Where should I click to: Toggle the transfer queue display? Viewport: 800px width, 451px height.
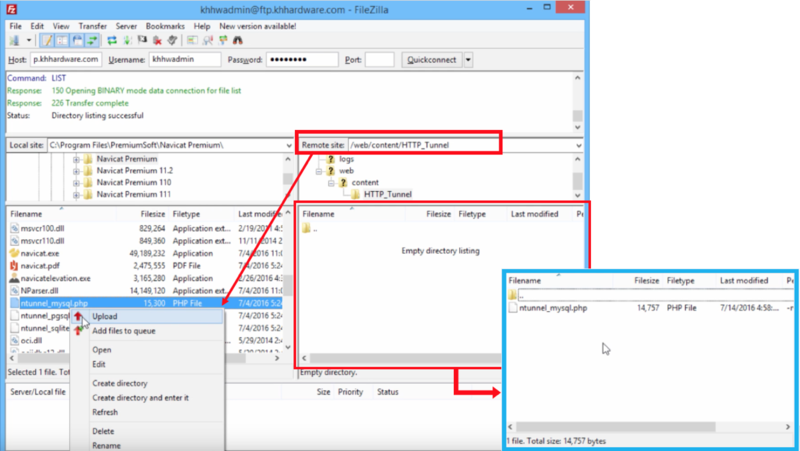(x=92, y=40)
